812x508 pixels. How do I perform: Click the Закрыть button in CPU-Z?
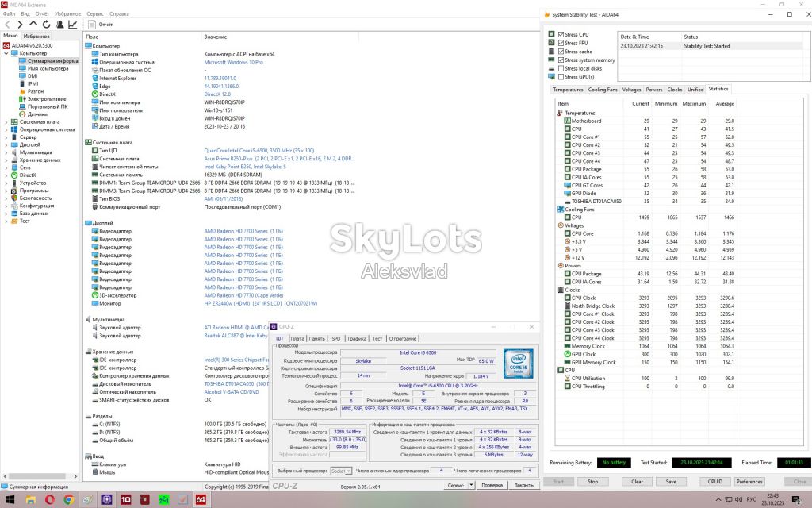(524, 485)
